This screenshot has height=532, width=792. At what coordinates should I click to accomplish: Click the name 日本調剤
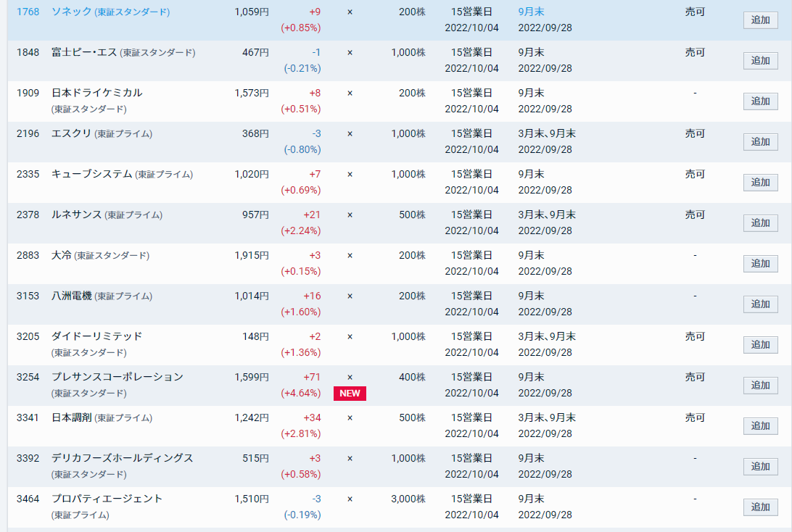coord(71,418)
